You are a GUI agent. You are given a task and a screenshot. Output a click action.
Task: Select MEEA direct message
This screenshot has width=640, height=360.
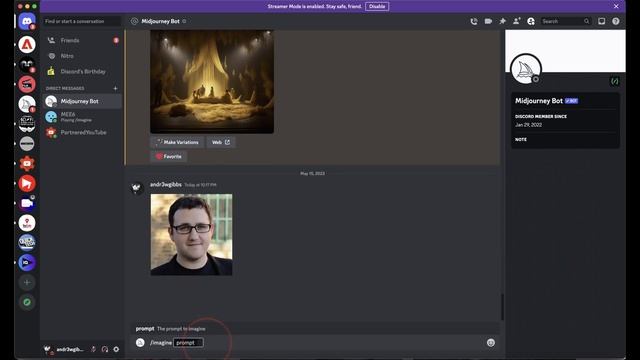pyautogui.click(x=82, y=117)
